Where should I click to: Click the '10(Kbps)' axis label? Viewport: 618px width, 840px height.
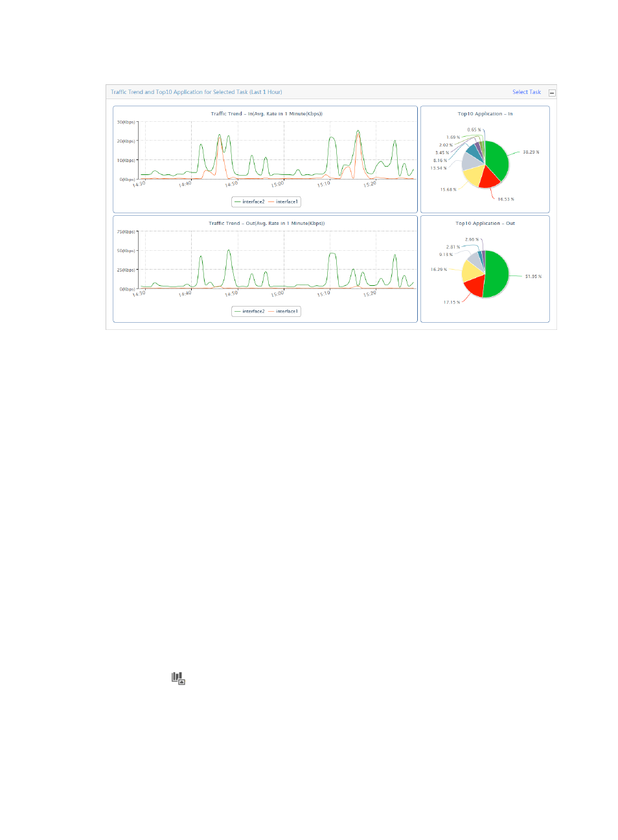(126, 160)
